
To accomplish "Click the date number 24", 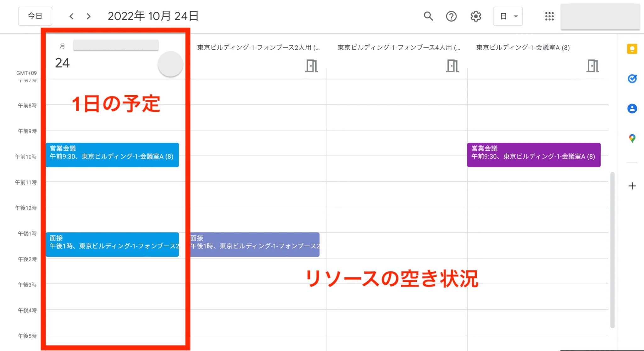I will tap(63, 63).
